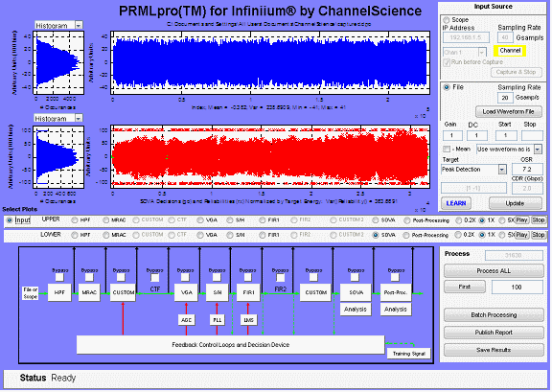Image resolution: width=552 pixels, height=392 pixels.
Task: Open the S/H block in the diagram
Action: [x=218, y=292]
